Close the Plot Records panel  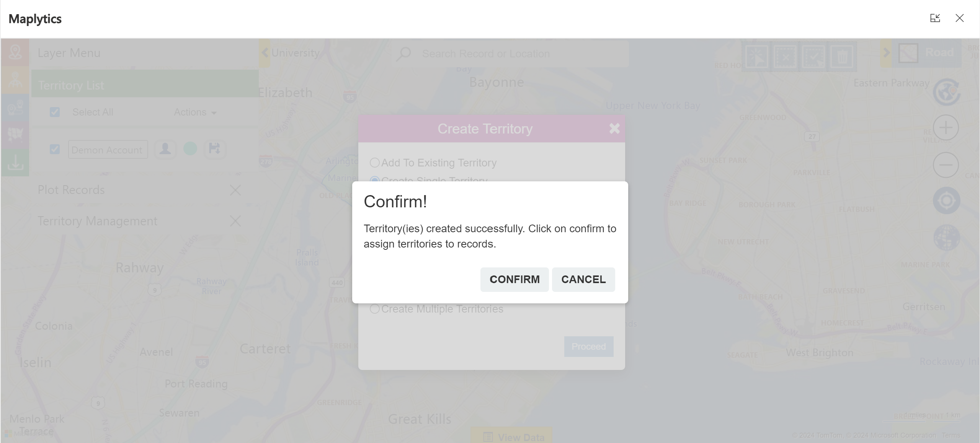[236, 189]
